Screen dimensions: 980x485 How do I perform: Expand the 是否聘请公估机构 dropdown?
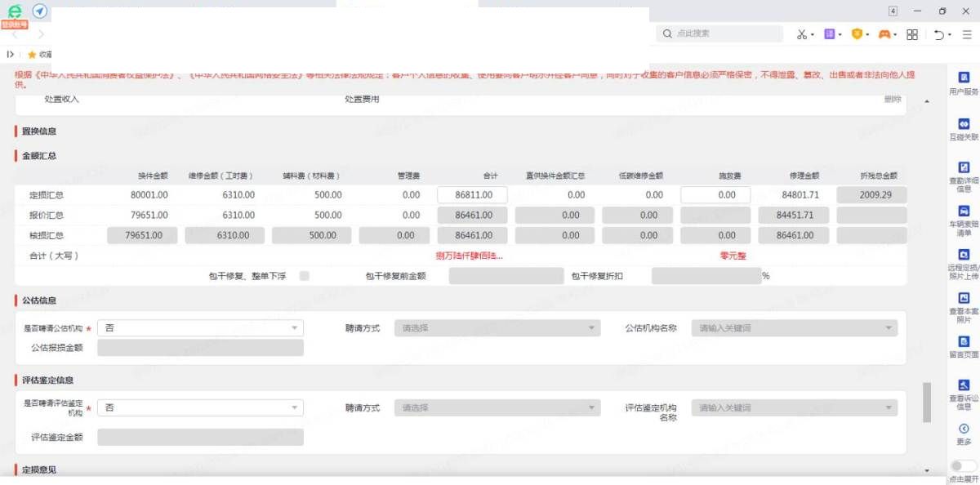(x=200, y=328)
